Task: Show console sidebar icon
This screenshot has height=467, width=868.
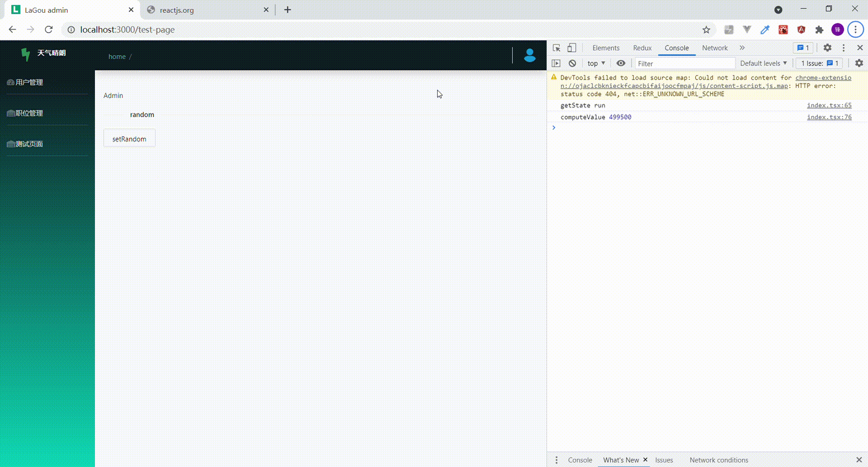Action: (556, 63)
